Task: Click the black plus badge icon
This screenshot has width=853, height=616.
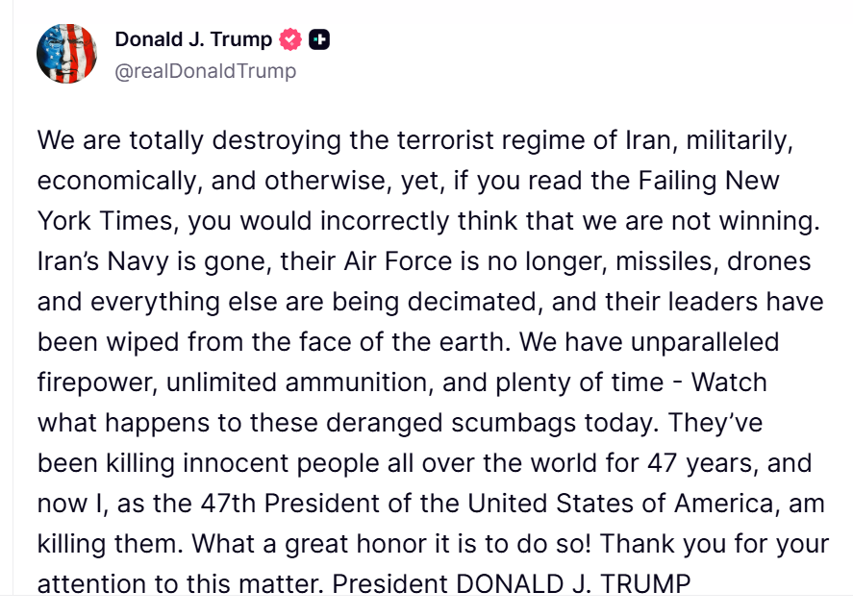Action: (x=317, y=39)
